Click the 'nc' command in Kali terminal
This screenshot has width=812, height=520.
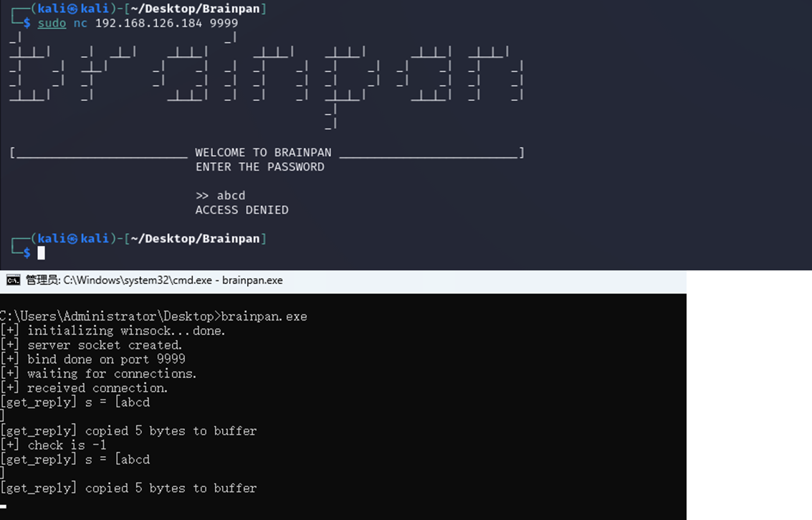click(80, 24)
